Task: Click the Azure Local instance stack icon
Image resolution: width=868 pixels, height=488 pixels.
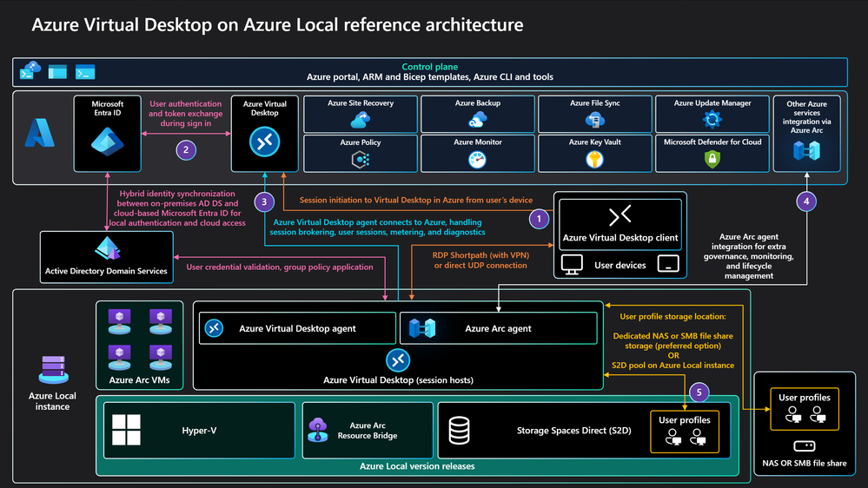Action: (53, 370)
